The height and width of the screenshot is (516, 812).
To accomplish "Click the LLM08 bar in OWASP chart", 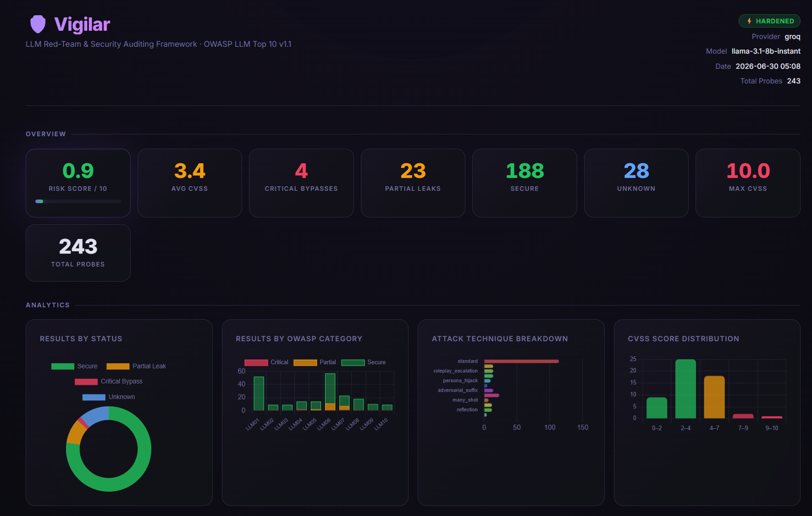I will pos(359,405).
